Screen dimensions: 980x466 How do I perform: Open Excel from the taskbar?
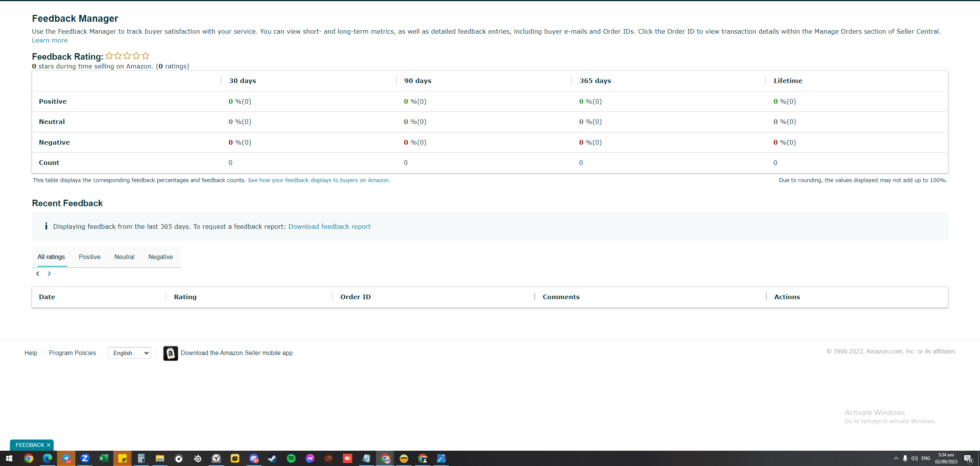[104, 458]
